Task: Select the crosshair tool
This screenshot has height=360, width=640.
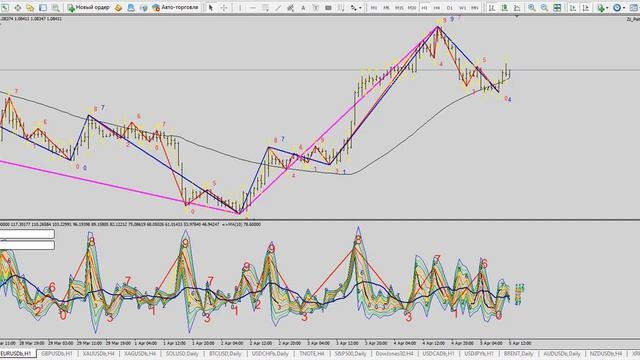Action: point(224,8)
